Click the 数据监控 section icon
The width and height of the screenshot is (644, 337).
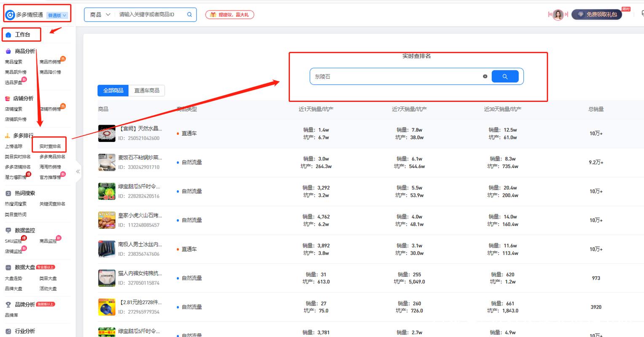pyautogui.click(x=8, y=230)
